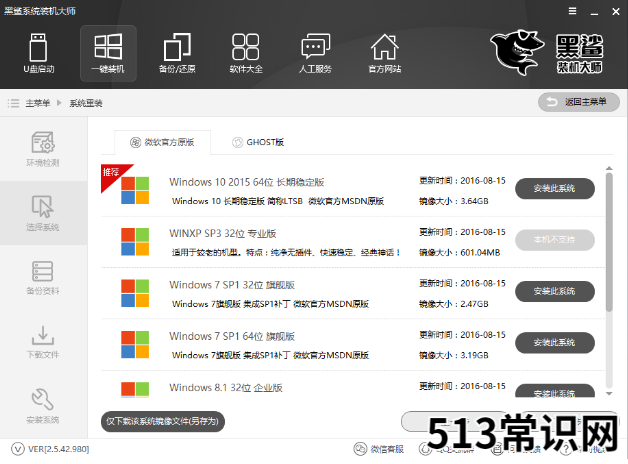This screenshot has width=628, height=464.
Task: Select the 安装系统 sidebar step
Action: 43,406
